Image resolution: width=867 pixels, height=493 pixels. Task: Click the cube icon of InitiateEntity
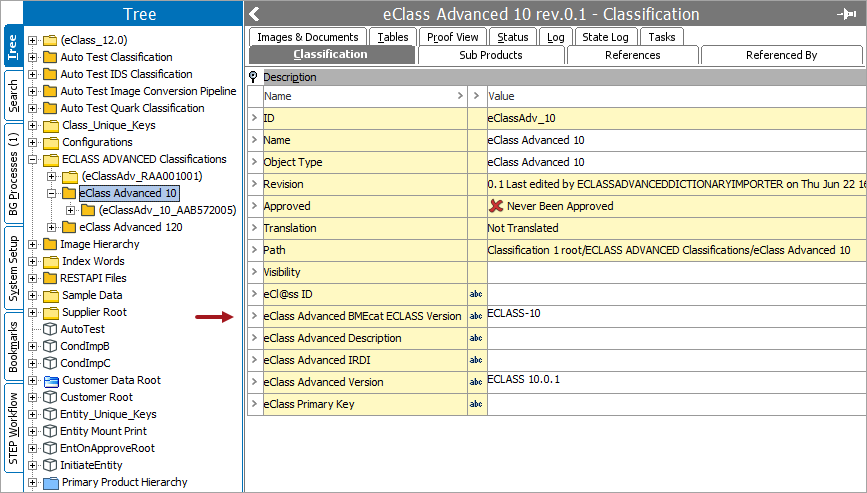pyautogui.click(x=50, y=465)
